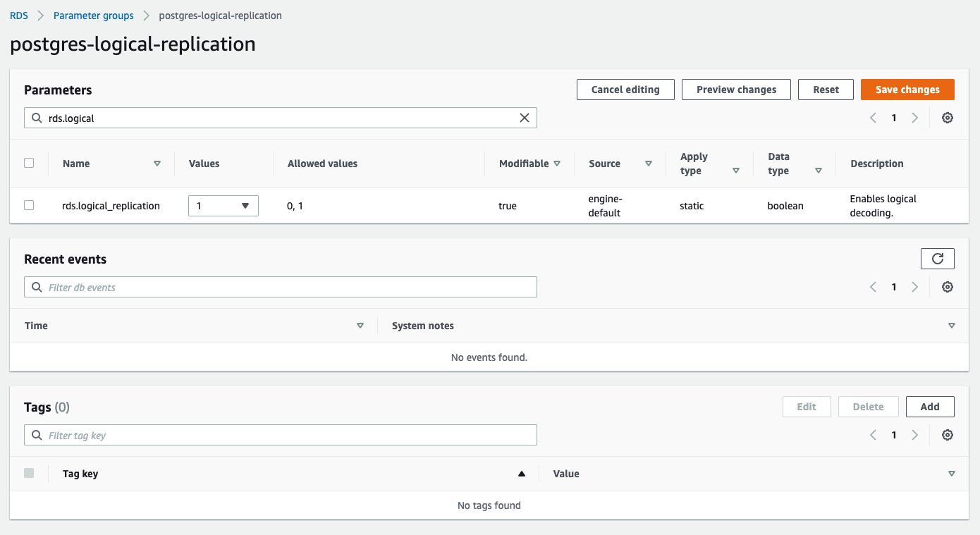This screenshot has height=535, width=980.
Task: Open Recent events table settings gear
Action: (948, 287)
